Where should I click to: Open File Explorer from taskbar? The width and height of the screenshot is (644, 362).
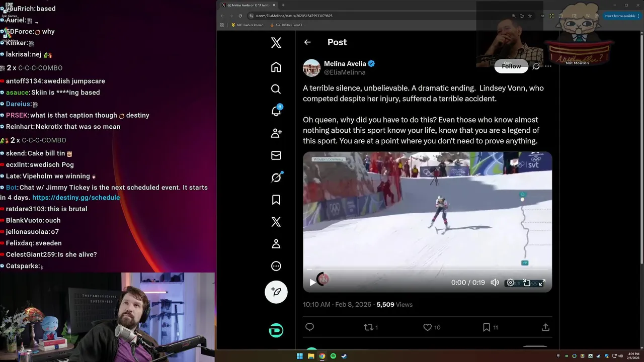[311, 356]
